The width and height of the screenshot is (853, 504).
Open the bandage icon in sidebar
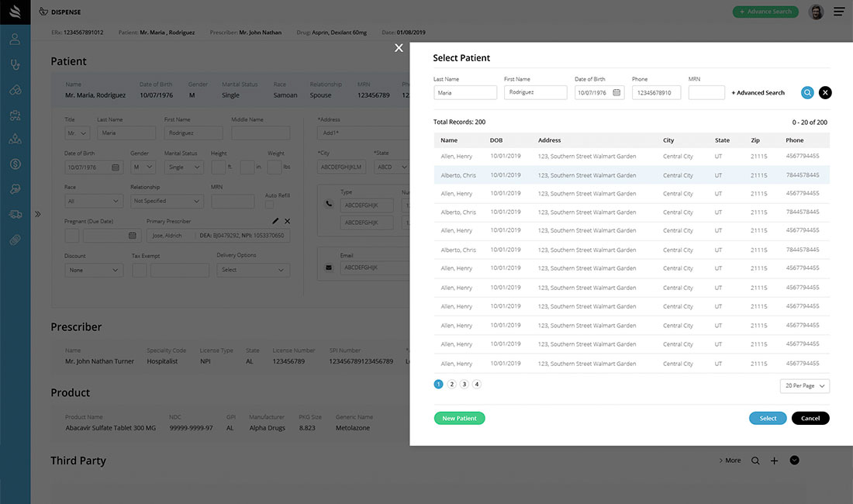[x=16, y=240]
